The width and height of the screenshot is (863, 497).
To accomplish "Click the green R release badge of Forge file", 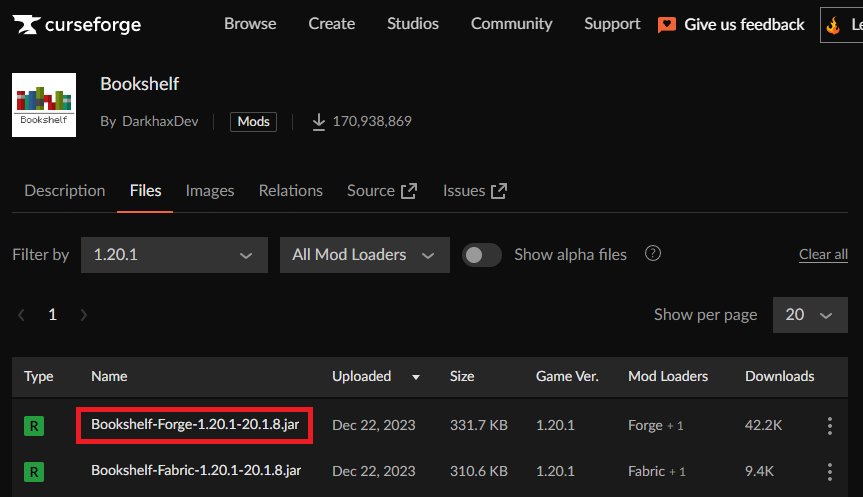I will 34,426.
